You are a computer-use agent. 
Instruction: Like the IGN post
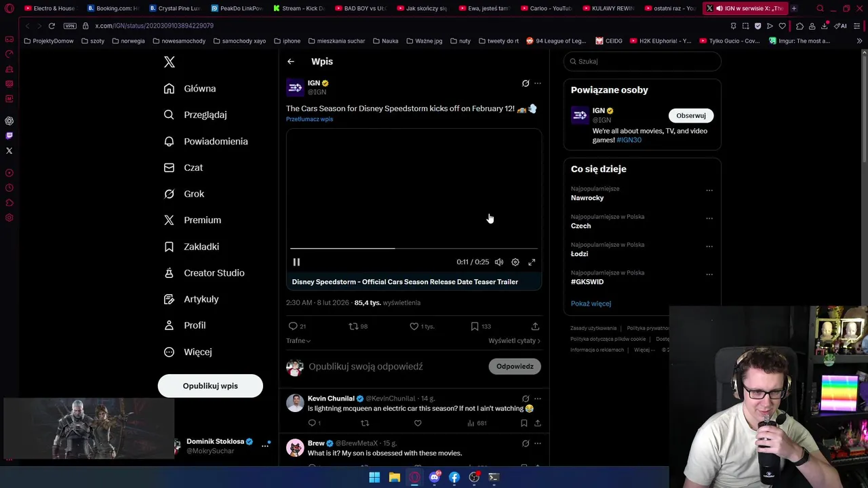[422, 327]
